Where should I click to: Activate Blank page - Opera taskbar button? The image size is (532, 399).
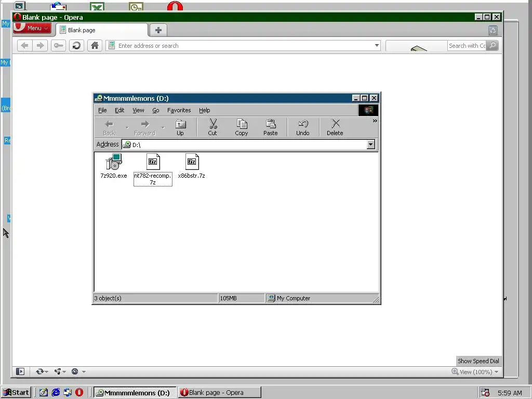click(x=220, y=393)
